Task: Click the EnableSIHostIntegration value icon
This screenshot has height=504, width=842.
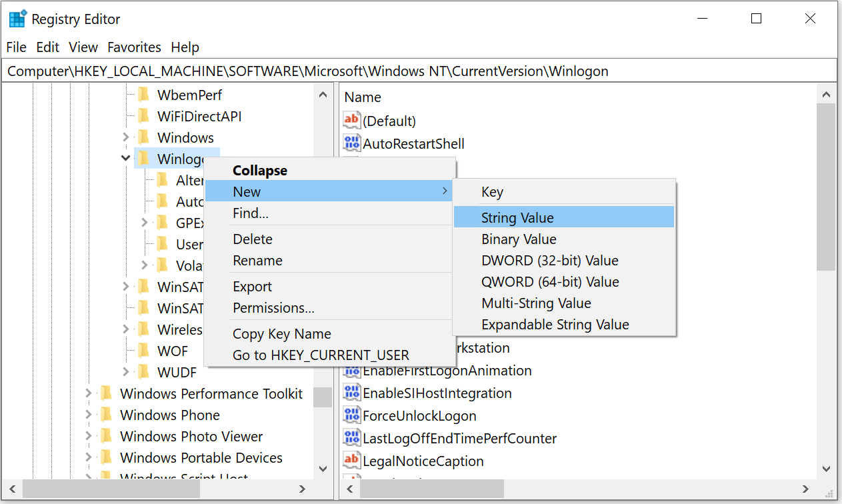Action: (351, 393)
